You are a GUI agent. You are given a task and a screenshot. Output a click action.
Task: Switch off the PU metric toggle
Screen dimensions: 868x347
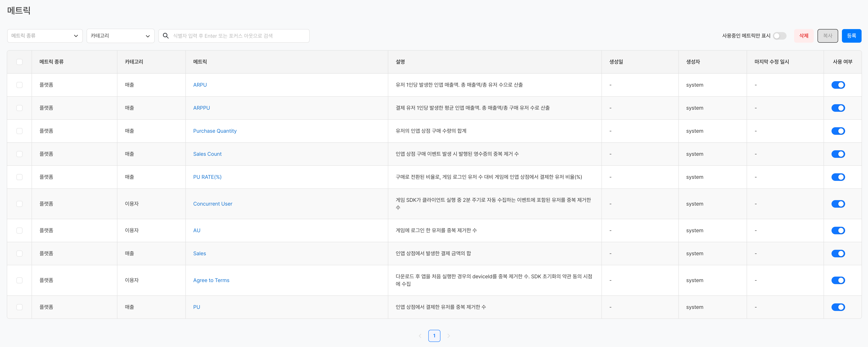click(x=838, y=307)
